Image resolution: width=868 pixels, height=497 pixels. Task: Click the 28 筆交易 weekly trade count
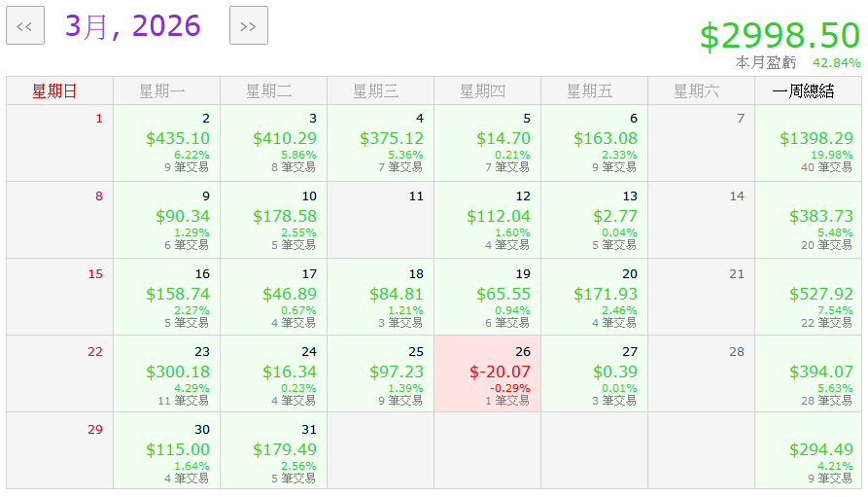coord(826,401)
